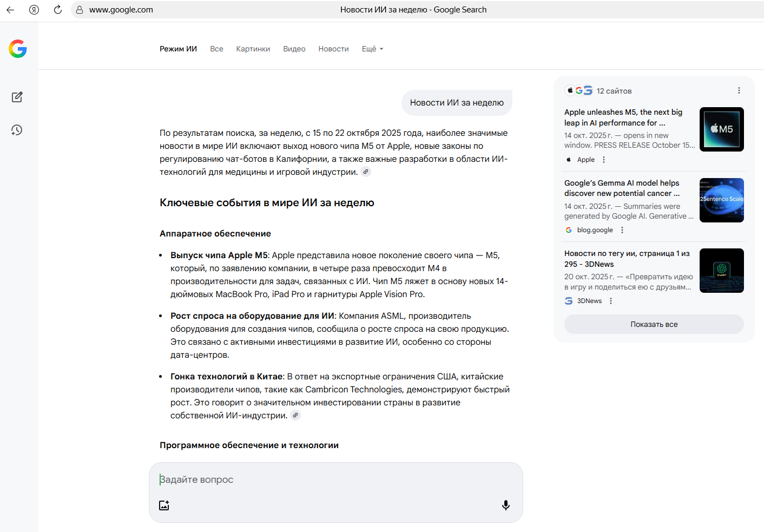
Task: Click the 12 сайтов sources label
Action: click(614, 91)
